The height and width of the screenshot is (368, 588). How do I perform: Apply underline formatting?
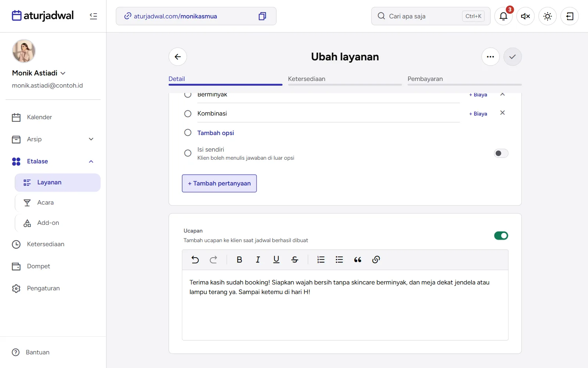[x=276, y=260]
